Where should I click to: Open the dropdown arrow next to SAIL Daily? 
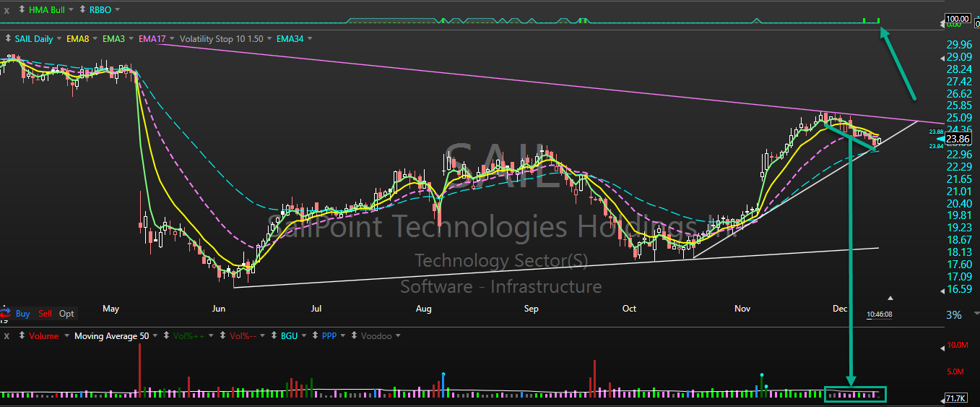[x=58, y=38]
